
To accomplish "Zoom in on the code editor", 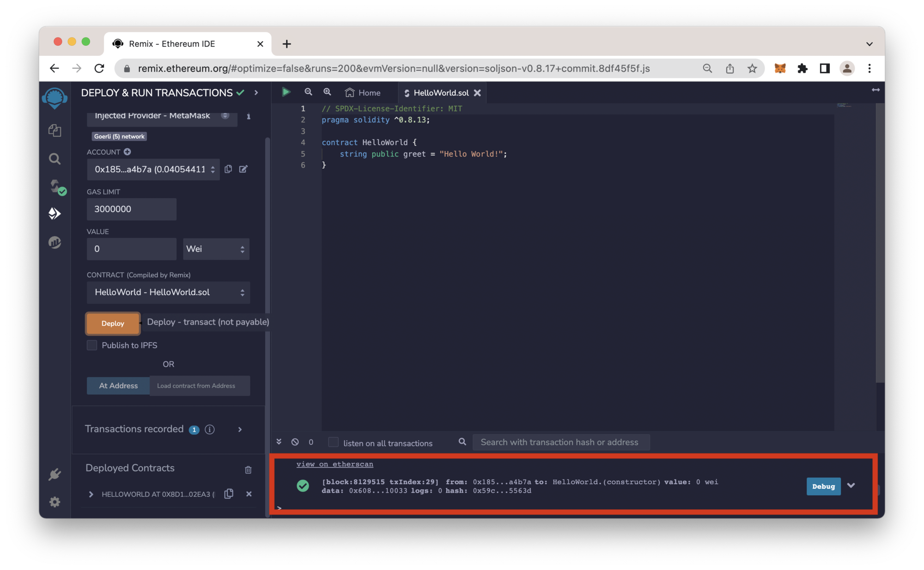I will [x=327, y=92].
